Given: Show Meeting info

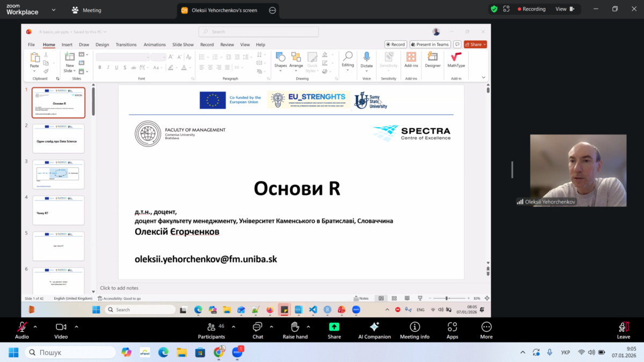Looking at the screenshot, I should point(414,330).
